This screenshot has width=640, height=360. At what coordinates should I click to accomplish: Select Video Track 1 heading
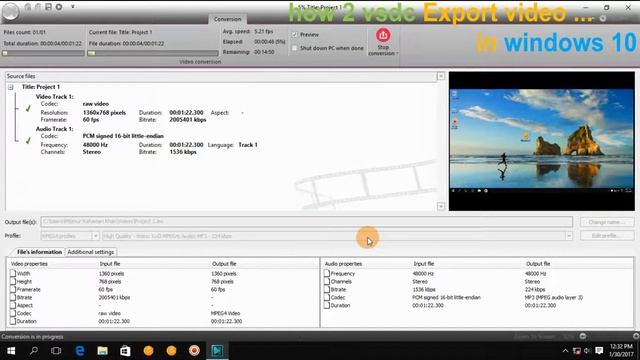(x=55, y=97)
